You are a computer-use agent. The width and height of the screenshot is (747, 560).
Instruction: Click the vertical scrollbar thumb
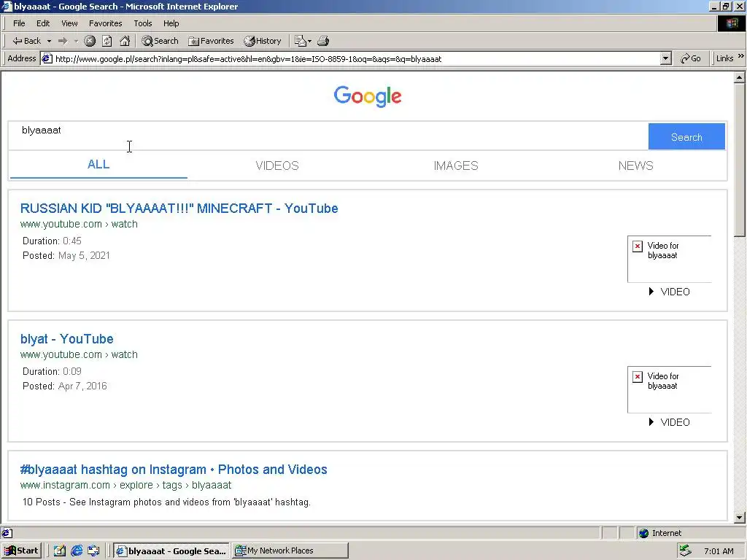click(x=740, y=160)
